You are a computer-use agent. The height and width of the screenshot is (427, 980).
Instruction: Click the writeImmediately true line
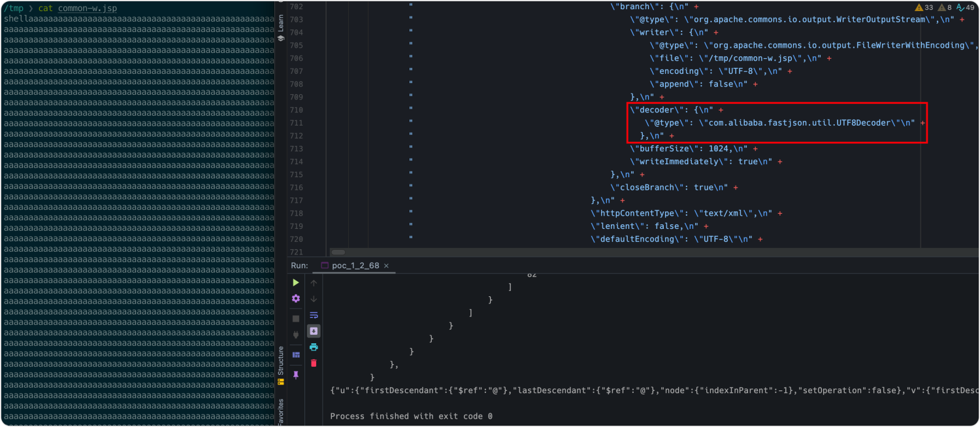706,162
